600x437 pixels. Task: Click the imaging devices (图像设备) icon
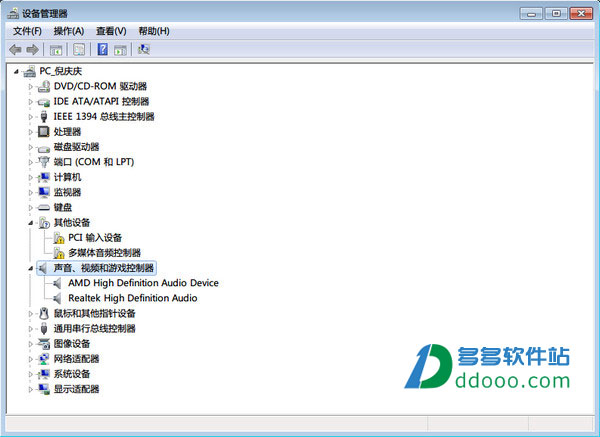click(x=44, y=344)
